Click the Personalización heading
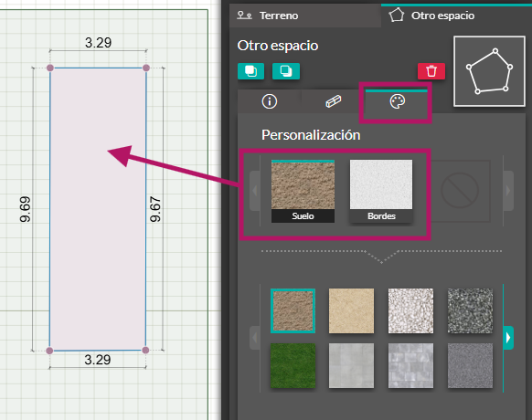 point(311,135)
